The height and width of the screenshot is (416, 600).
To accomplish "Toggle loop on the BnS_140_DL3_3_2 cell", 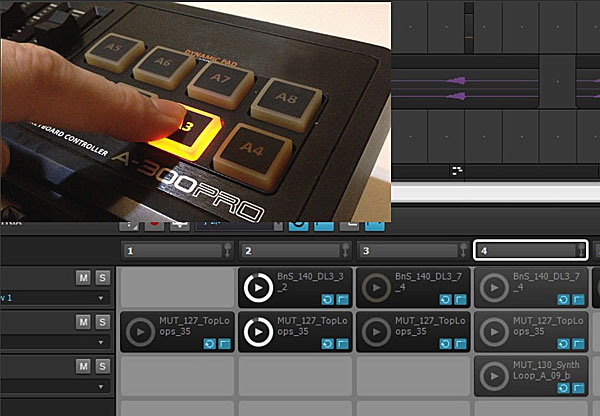I will click(328, 299).
